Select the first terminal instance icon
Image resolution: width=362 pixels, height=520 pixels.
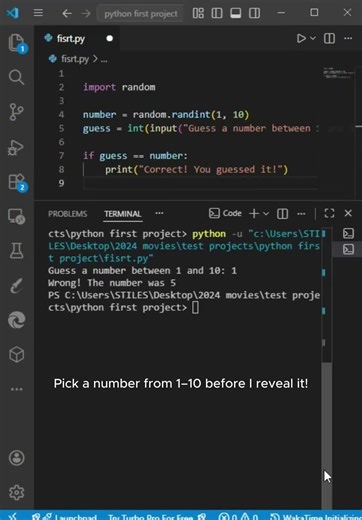[x=348, y=233]
